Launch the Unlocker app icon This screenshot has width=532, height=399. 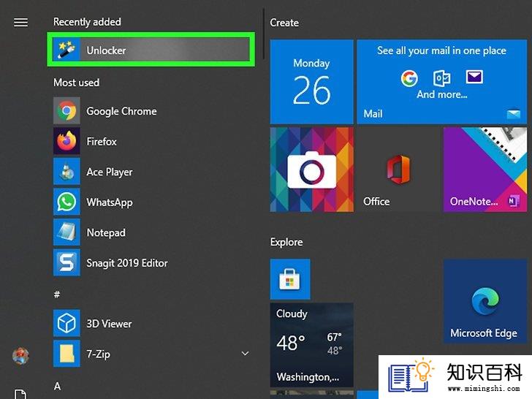pos(66,50)
